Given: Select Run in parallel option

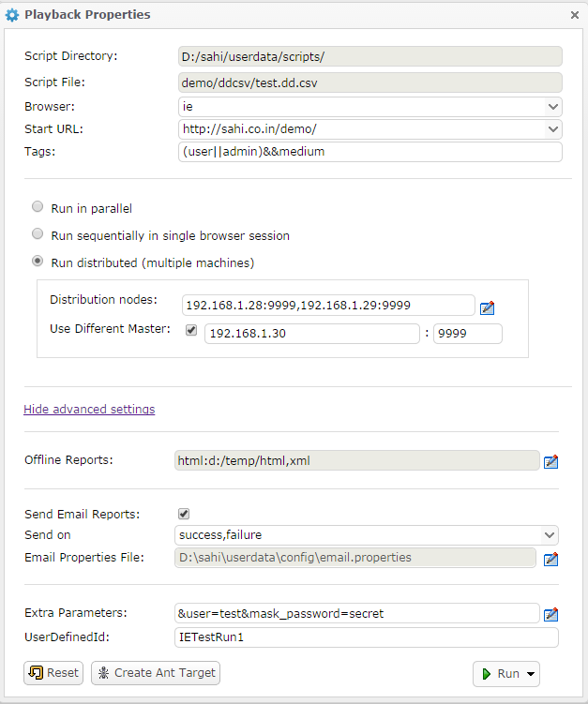Looking at the screenshot, I should pyautogui.click(x=38, y=207).
